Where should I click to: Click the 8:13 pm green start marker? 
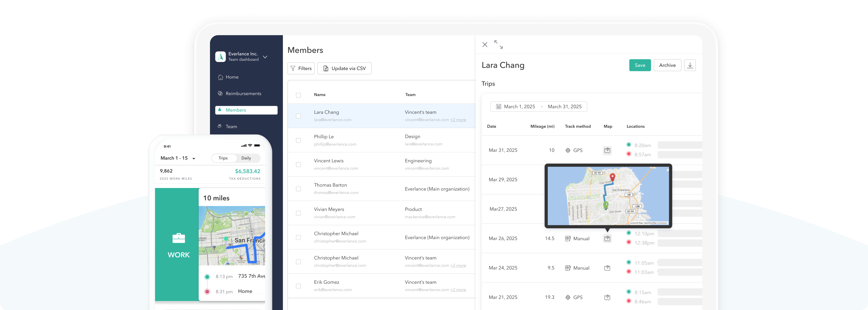click(207, 277)
